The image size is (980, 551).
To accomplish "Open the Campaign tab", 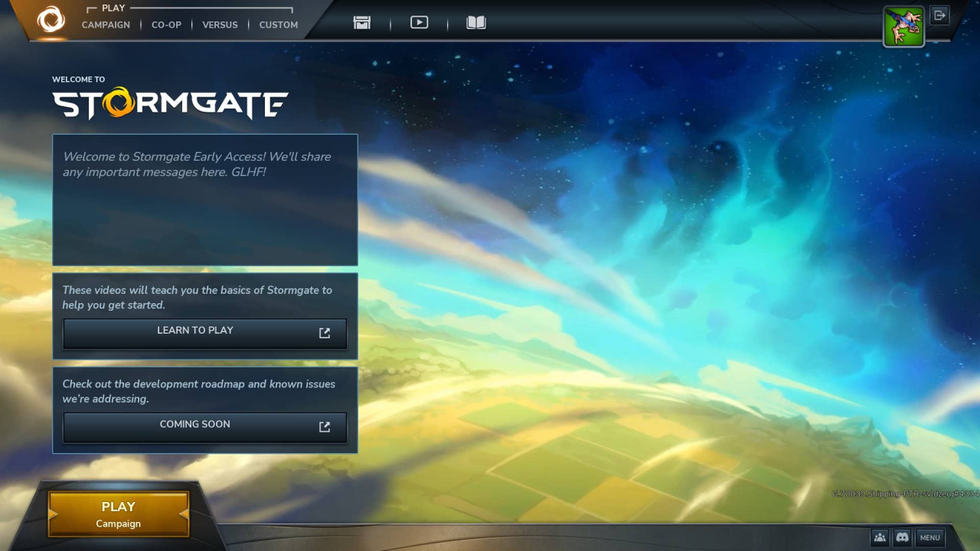I will [x=106, y=24].
